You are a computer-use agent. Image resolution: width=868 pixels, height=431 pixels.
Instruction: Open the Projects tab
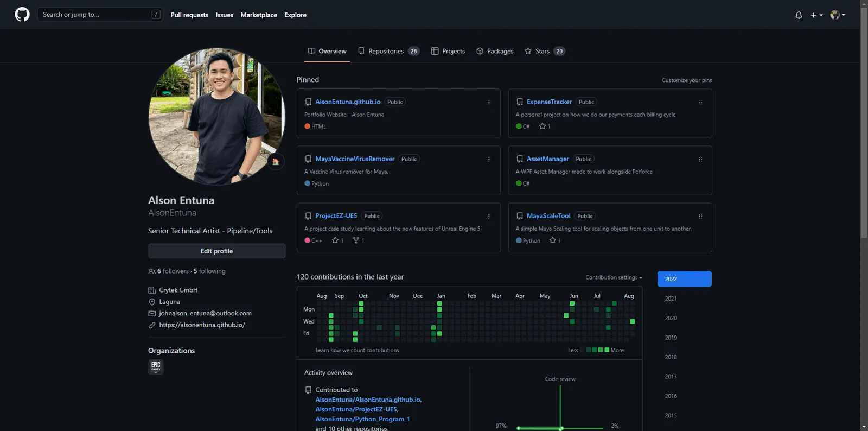pyautogui.click(x=448, y=51)
